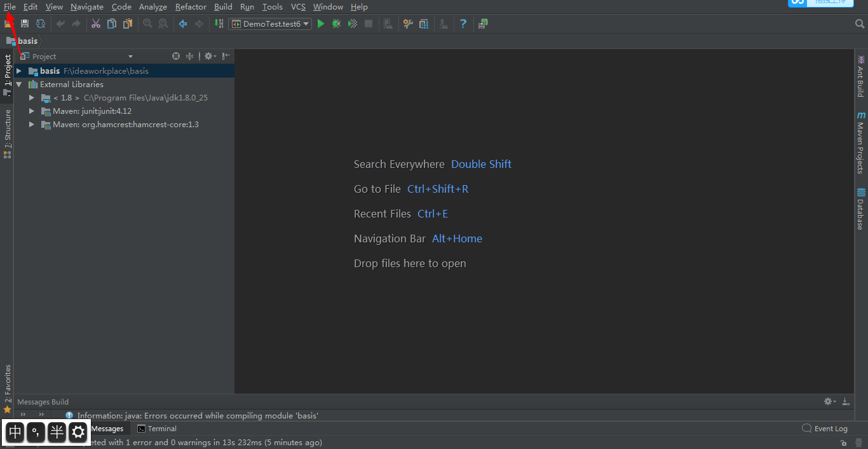Toggle the 1: Project side tab

[7, 76]
